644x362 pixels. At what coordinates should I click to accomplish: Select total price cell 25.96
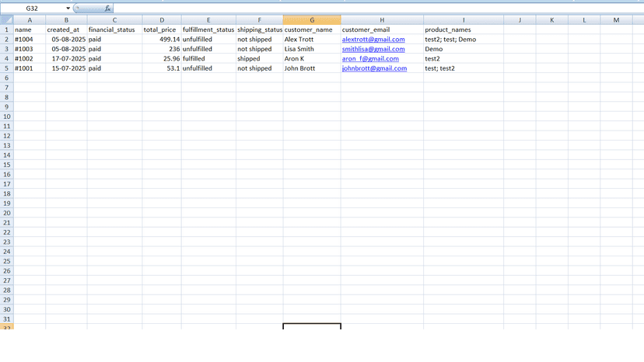(162, 59)
